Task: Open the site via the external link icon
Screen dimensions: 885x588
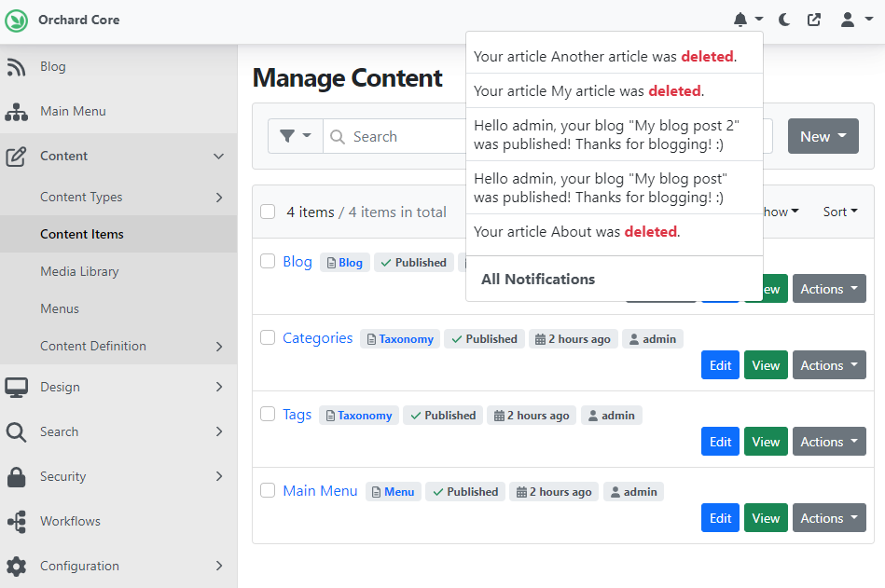Action: coord(814,20)
